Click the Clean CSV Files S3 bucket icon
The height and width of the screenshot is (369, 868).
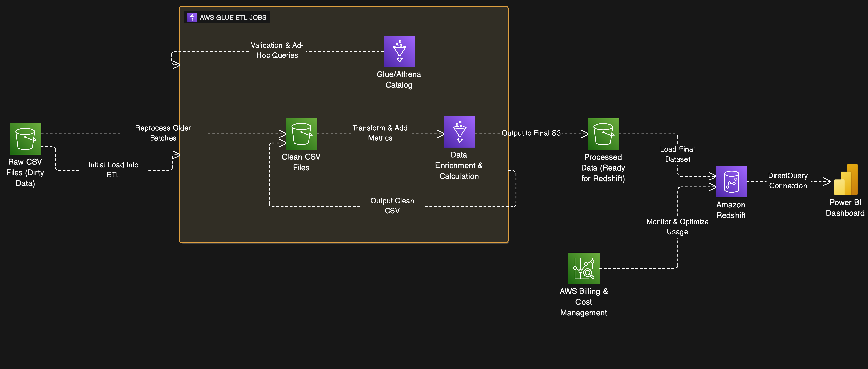pos(302,134)
